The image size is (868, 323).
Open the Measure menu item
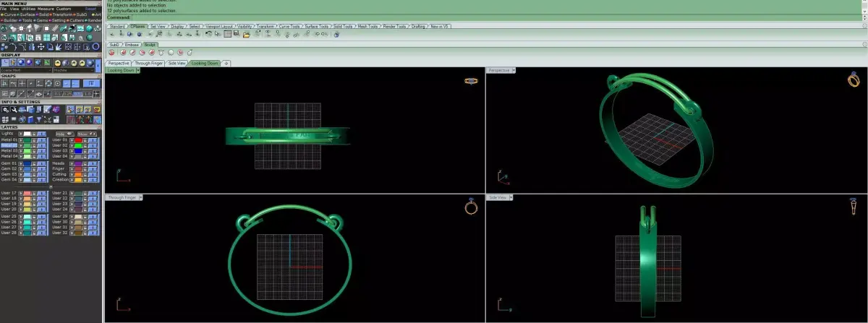point(46,9)
